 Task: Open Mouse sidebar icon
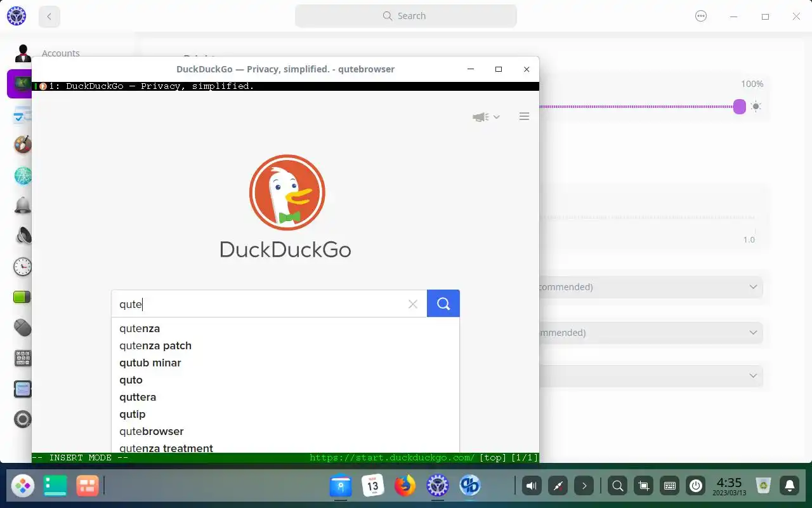tap(23, 328)
